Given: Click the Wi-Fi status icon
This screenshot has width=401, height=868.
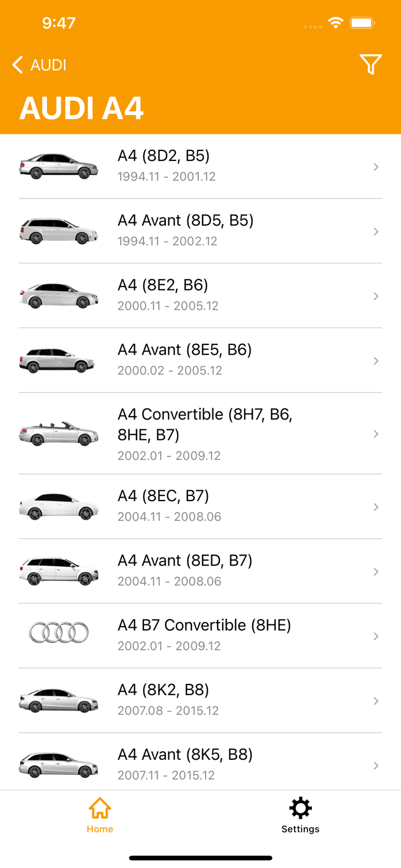Looking at the screenshot, I should (x=336, y=23).
